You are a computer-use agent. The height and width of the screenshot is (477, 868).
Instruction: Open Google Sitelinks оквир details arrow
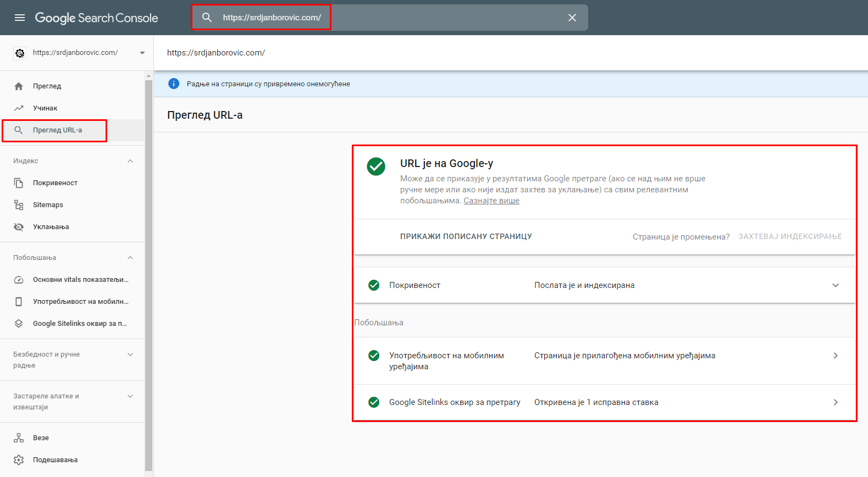[836, 402]
